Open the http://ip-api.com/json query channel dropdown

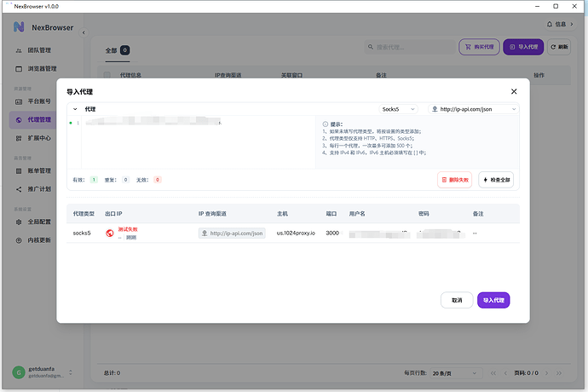coord(474,109)
